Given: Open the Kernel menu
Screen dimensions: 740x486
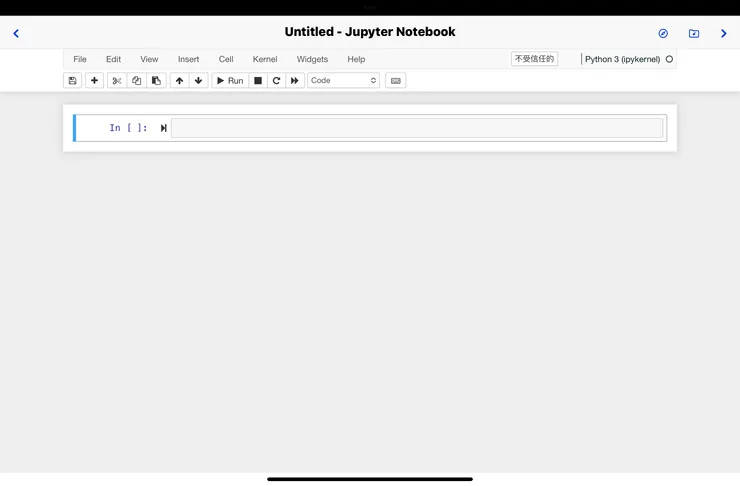Looking at the screenshot, I should pos(265,59).
